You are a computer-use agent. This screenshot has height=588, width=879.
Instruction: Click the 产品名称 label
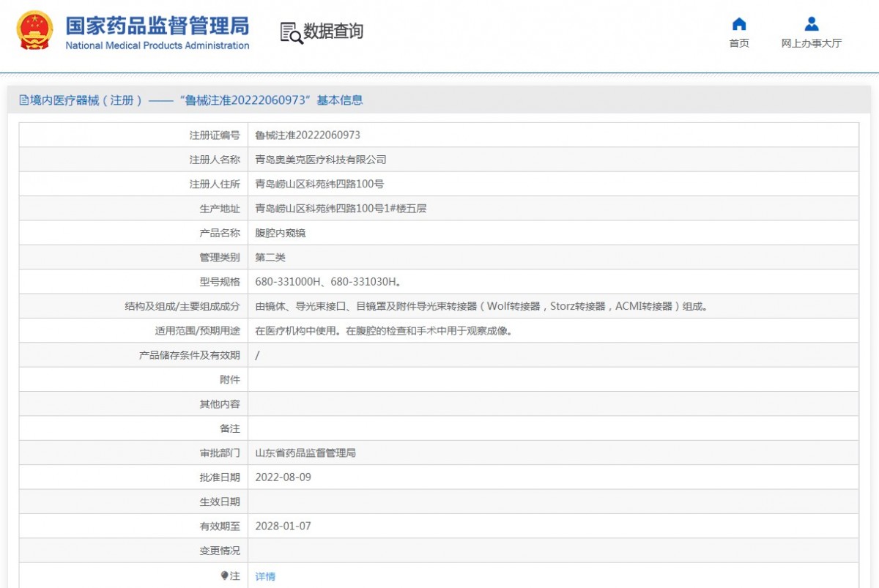[x=220, y=233]
